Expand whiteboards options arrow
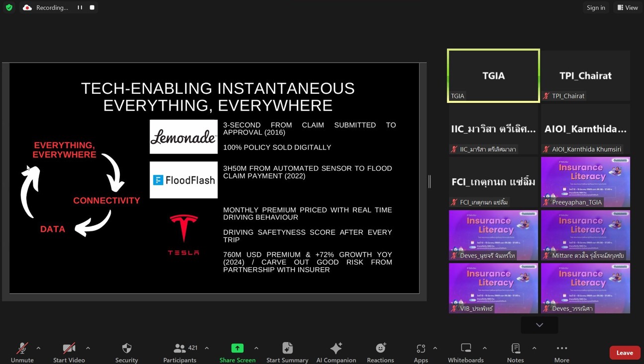 [485, 348]
